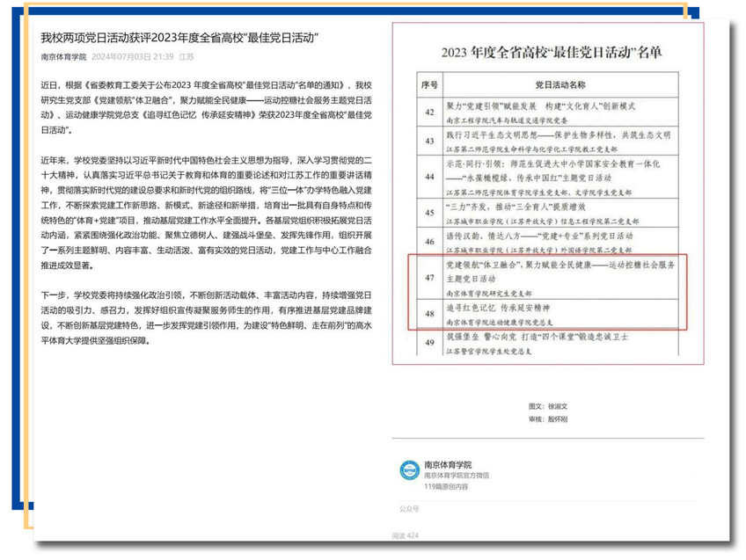Click the 序号 column header in the table

click(429, 85)
